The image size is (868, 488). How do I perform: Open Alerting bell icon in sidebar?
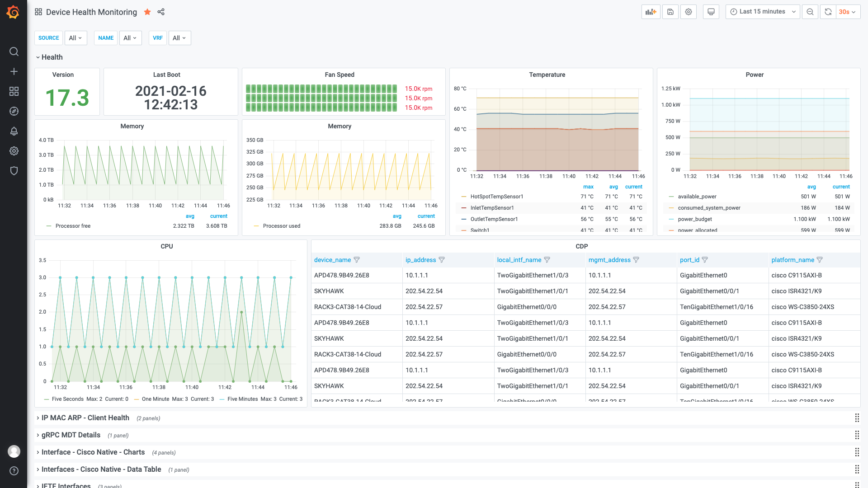[x=14, y=131]
